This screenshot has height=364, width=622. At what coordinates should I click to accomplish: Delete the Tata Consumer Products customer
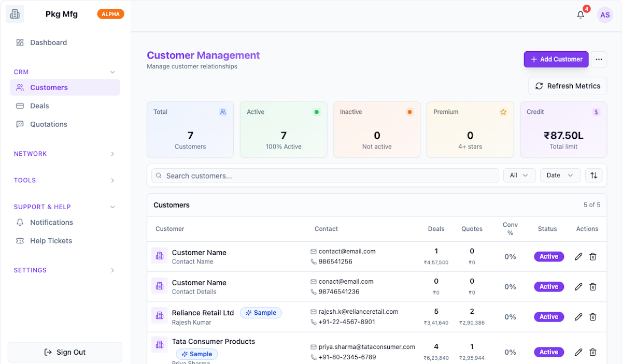click(x=593, y=352)
